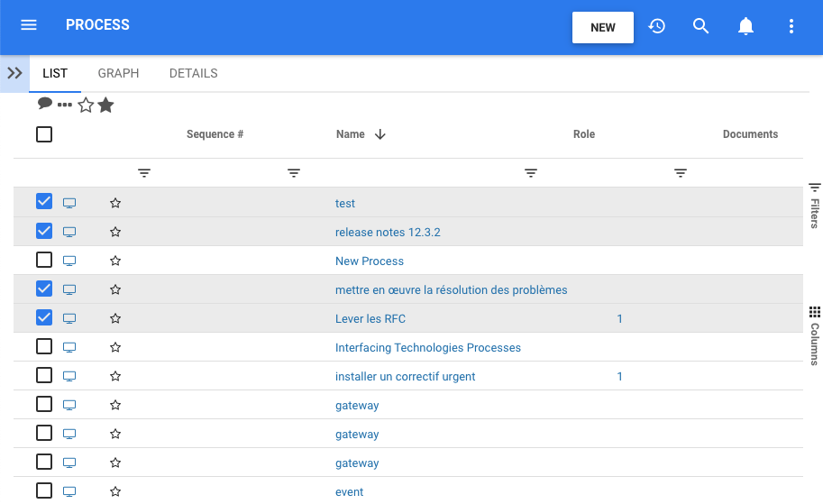Image resolution: width=823 pixels, height=504 pixels.
Task: Open the Filters side panel
Action: point(814,205)
